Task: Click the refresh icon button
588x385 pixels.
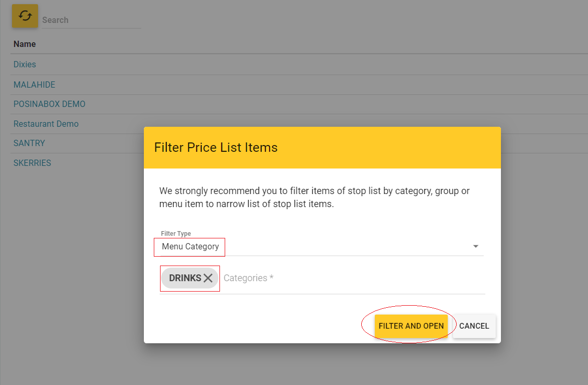Action: click(x=25, y=16)
